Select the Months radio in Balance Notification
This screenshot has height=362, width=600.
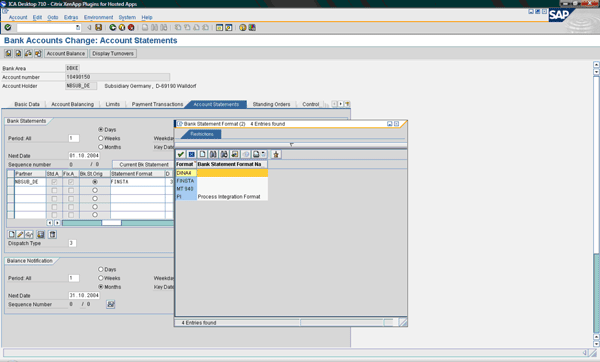pos(101,287)
